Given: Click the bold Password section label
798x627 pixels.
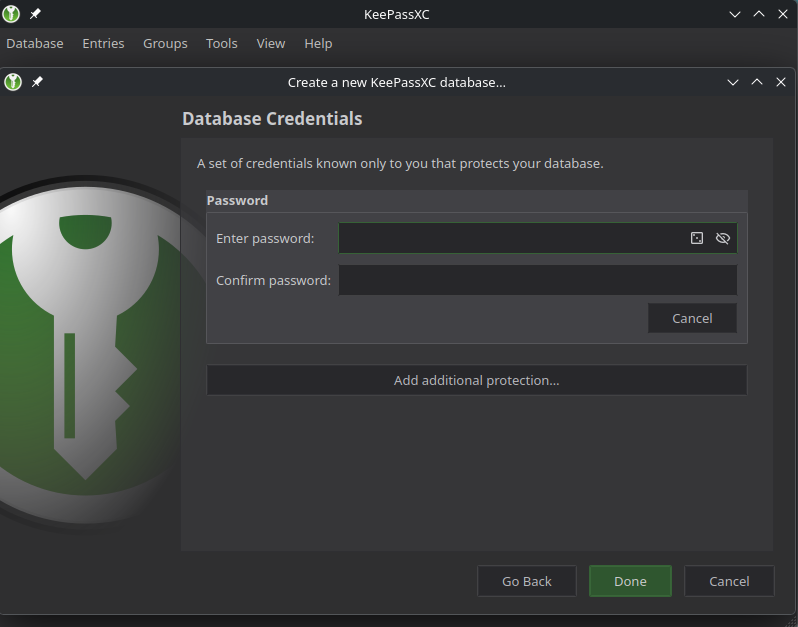Looking at the screenshot, I should coord(237,200).
